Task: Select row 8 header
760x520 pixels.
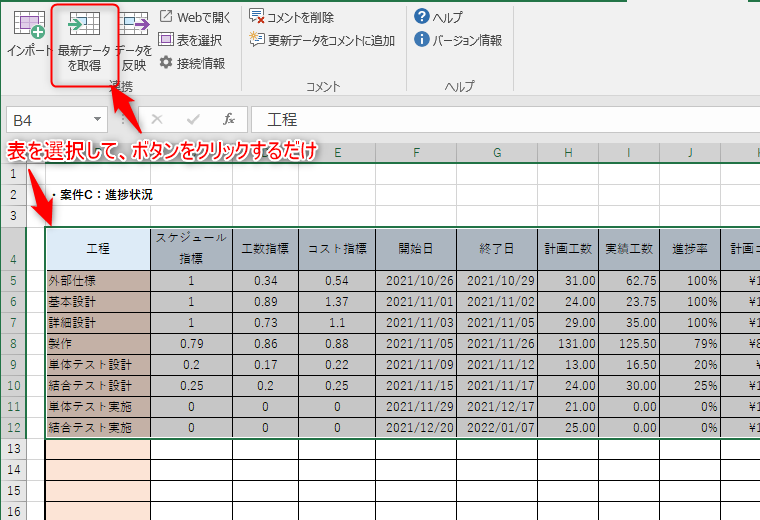Action: click(x=13, y=344)
